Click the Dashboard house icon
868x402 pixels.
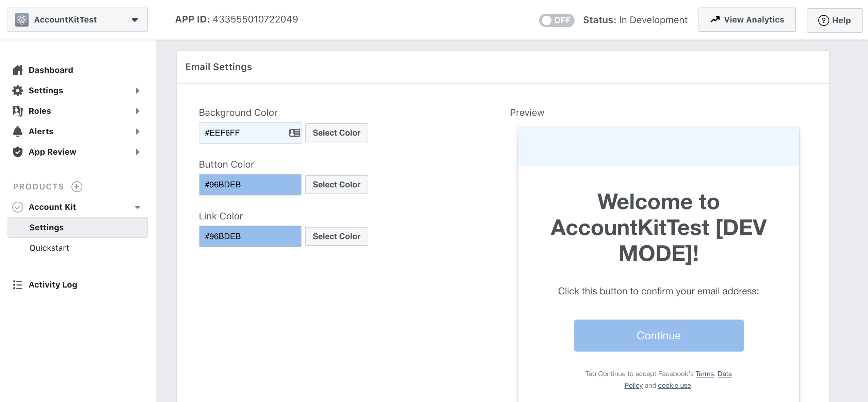(18, 70)
